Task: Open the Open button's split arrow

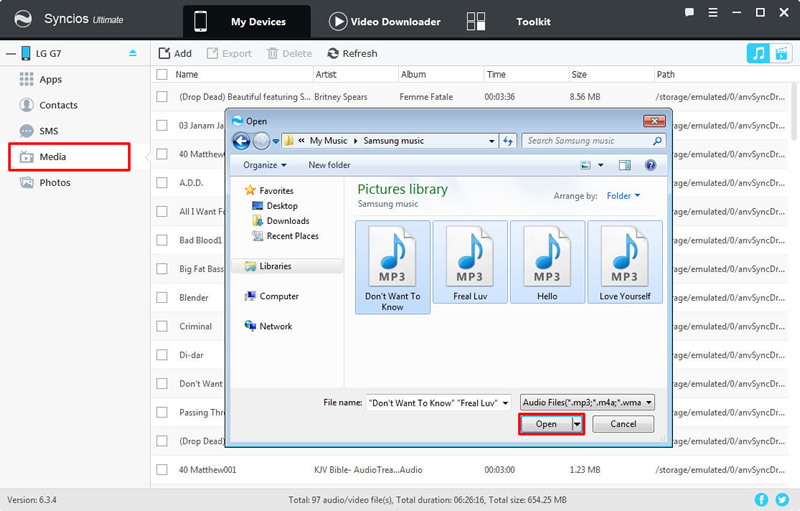Action: [577, 424]
